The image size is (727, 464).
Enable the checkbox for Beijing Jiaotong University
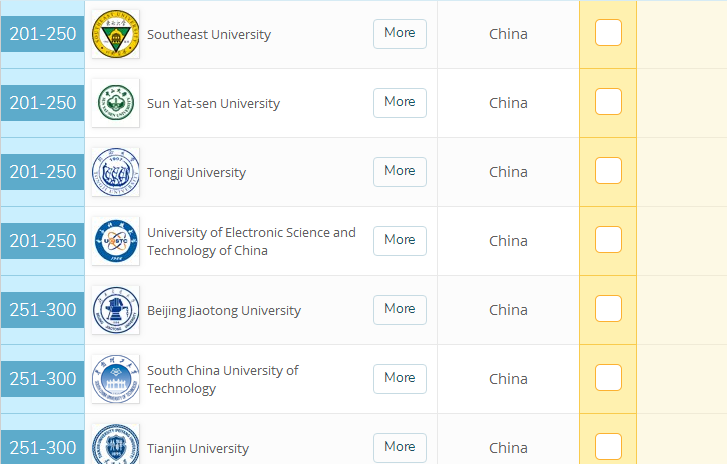pos(608,309)
